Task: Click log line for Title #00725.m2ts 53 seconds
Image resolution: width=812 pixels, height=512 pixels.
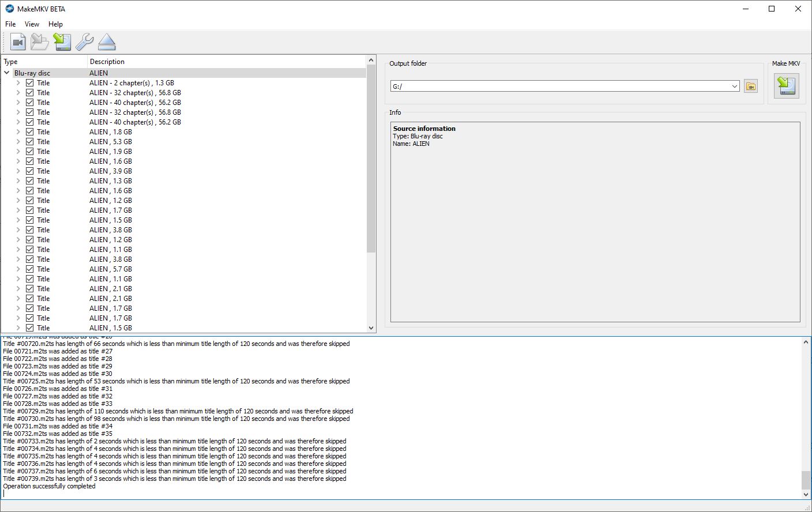Action: point(176,382)
